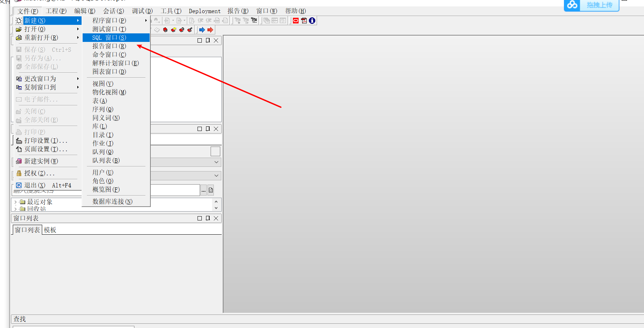Click the small empty square box above combo boxes
Image resolution: width=644 pixels, height=328 pixels.
(x=215, y=152)
